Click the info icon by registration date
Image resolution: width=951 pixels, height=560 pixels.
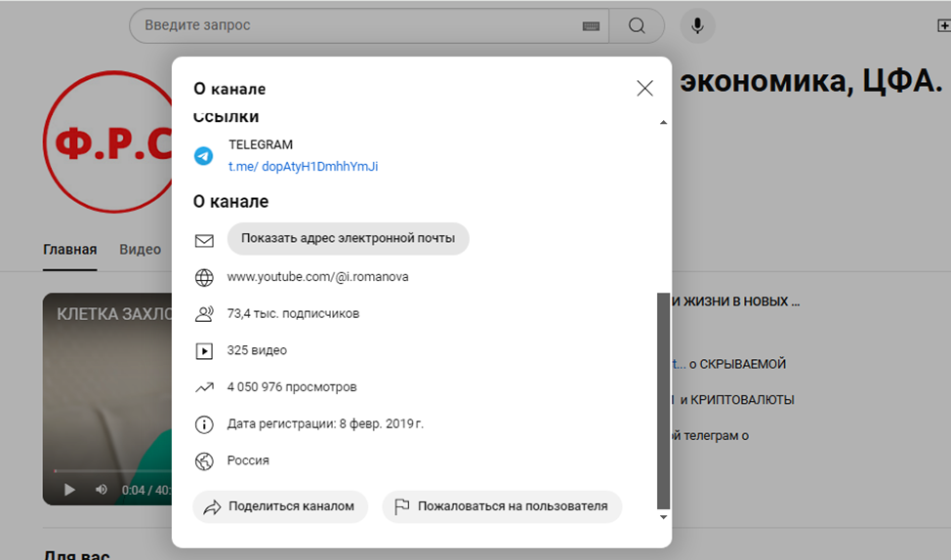pos(204,424)
